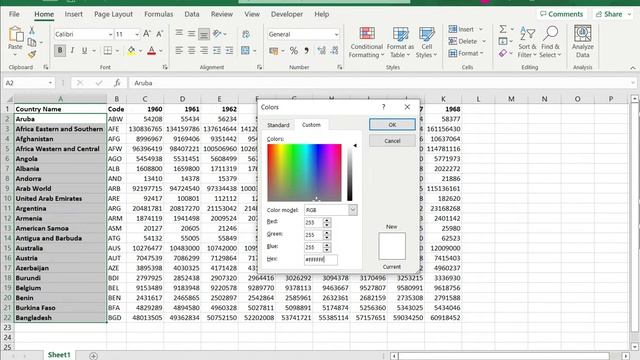Switch to the Insert tab

click(73, 14)
